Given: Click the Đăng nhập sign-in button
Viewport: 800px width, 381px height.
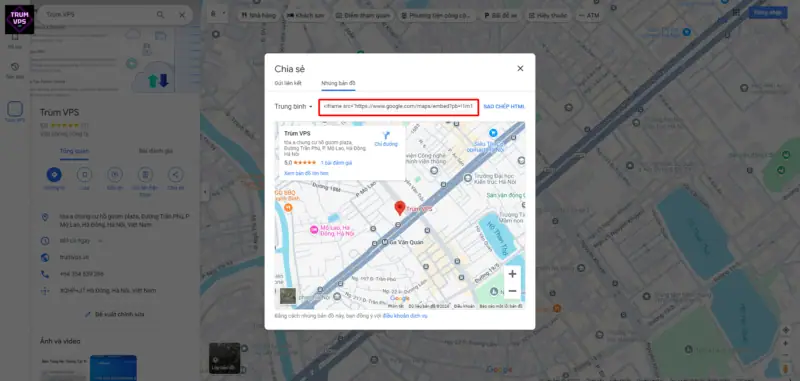Looking at the screenshot, I should point(768,13).
